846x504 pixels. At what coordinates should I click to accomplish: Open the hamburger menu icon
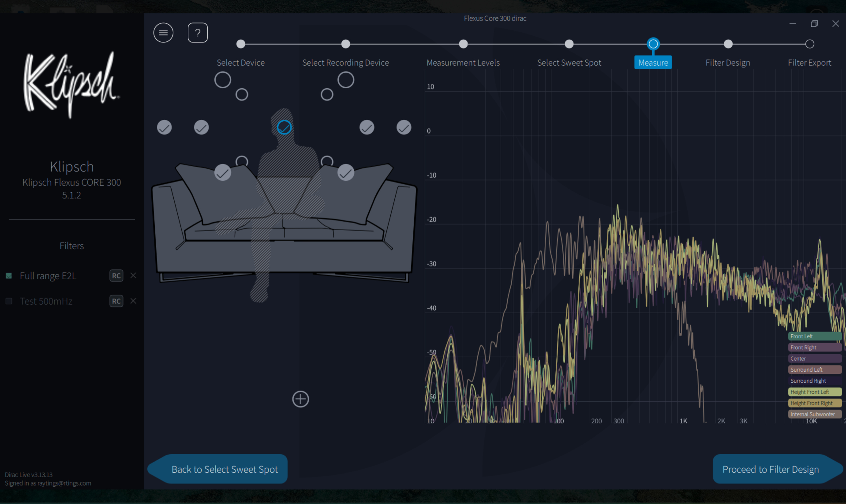(163, 33)
